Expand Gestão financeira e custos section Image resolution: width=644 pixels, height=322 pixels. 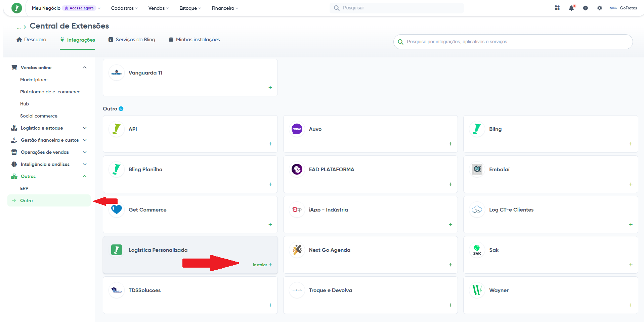click(x=85, y=140)
